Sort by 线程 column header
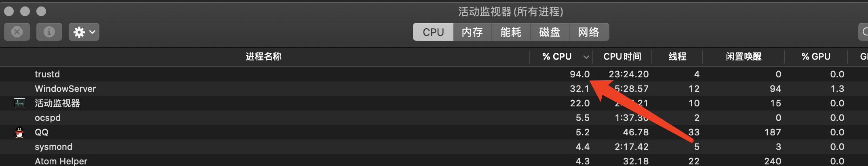Image resolution: width=868 pixels, height=166 pixels. pos(677,56)
